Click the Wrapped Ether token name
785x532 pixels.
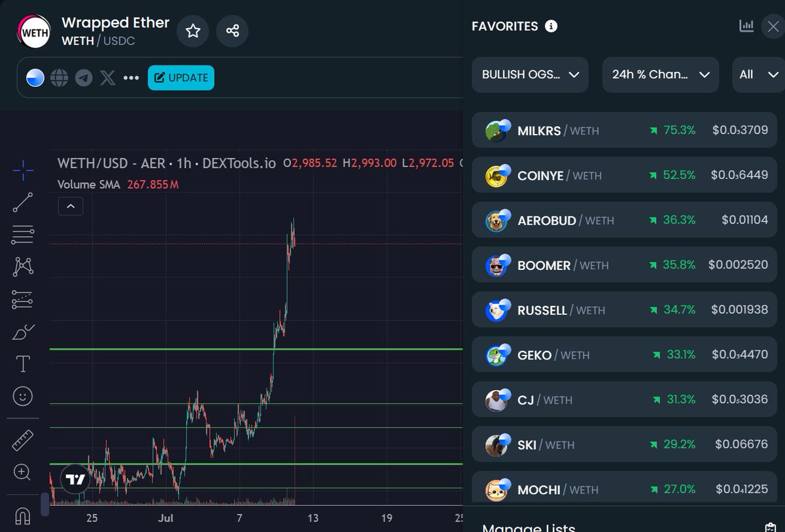[x=115, y=22]
